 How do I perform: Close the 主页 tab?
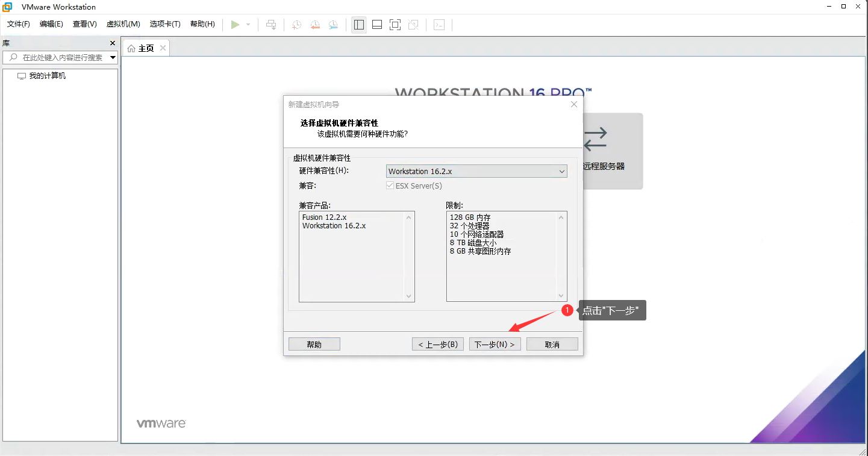(x=163, y=48)
